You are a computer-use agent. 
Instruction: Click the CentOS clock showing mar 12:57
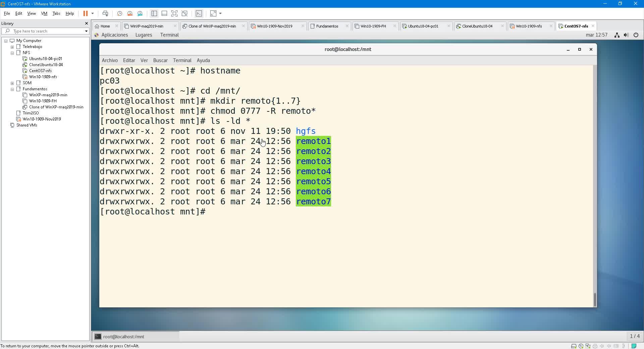596,35
